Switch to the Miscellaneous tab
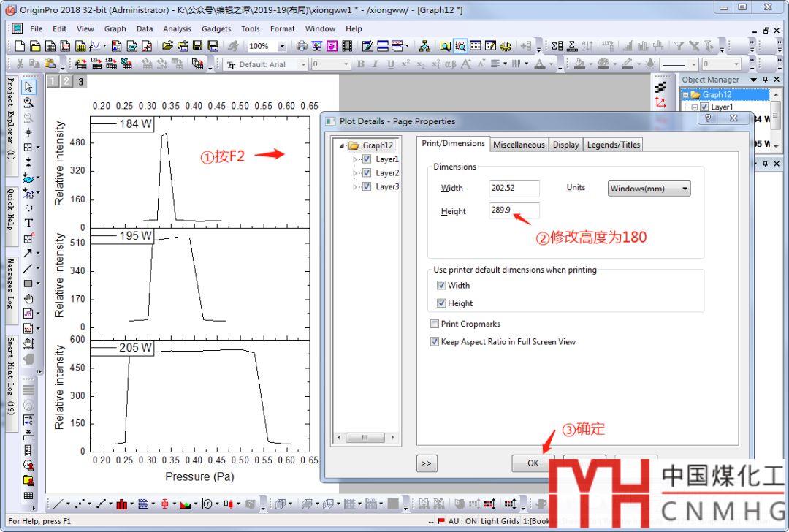789x532 pixels. pos(519,145)
